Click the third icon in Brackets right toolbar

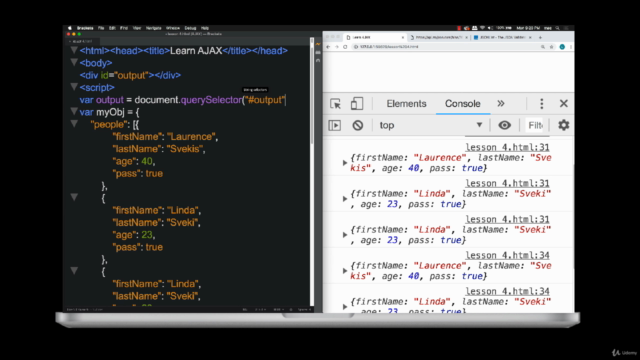coord(318,60)
